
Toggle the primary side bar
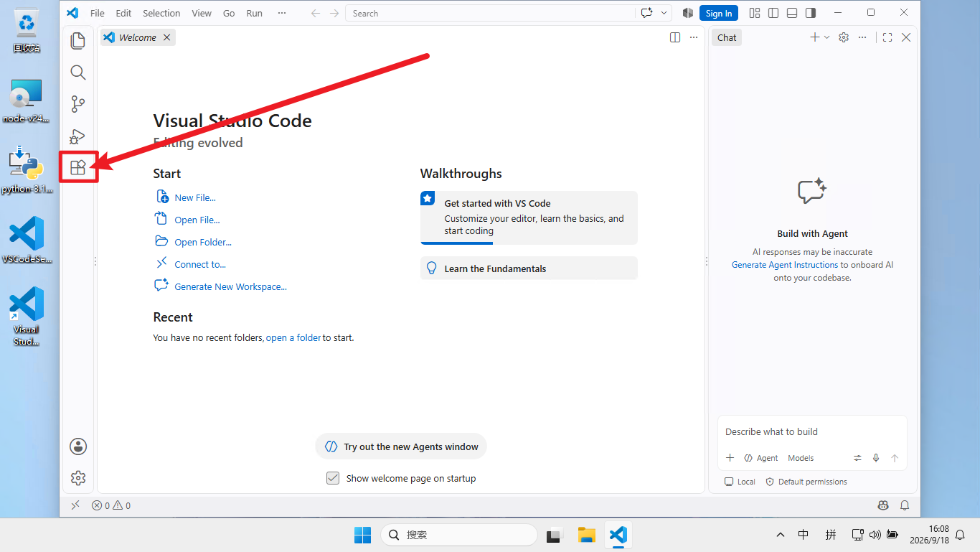click(x=773, y=13)
